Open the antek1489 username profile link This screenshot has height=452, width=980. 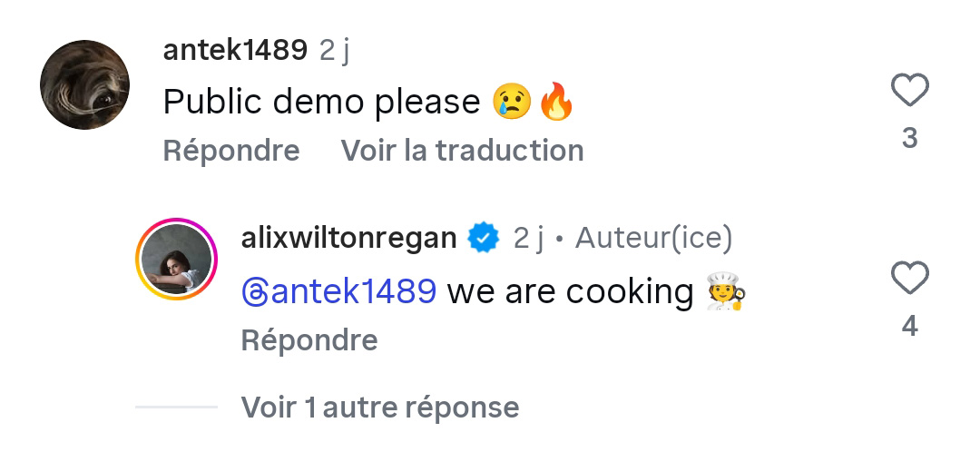click(x=235, y=50)
